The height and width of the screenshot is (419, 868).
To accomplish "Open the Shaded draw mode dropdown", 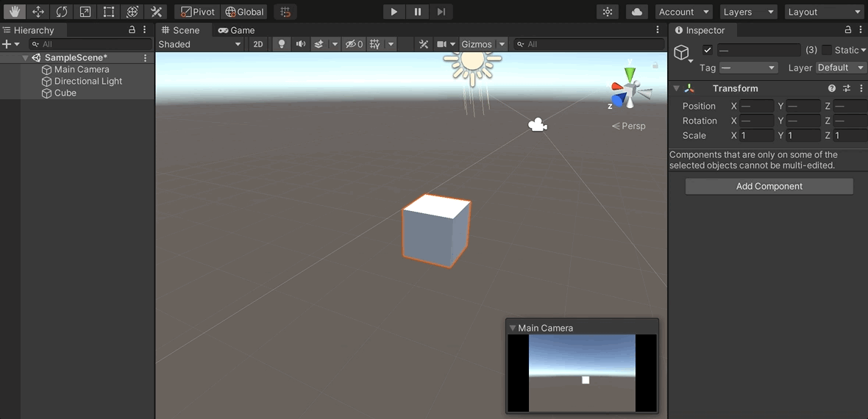I will click(199, 44).
